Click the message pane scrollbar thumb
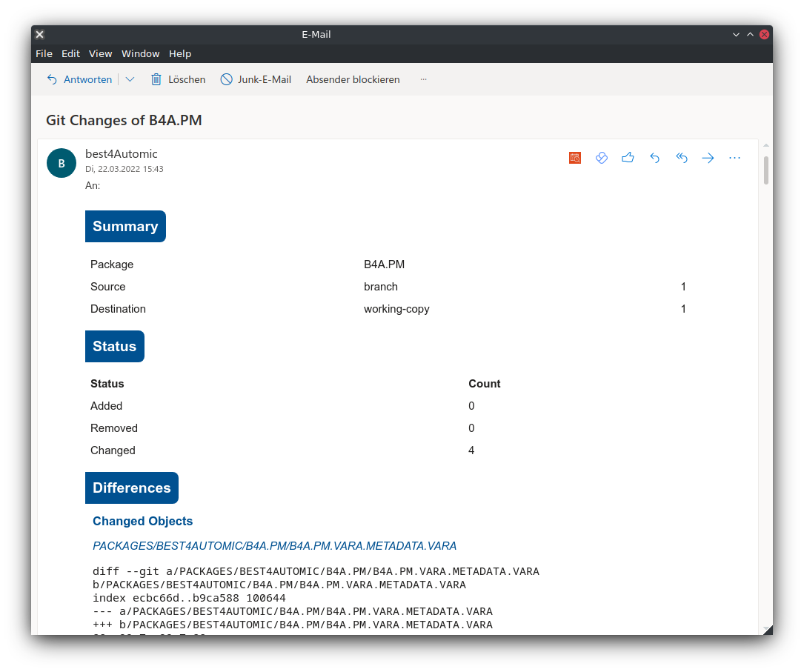This screenshot has width=804, height=672. pos(766,170)
